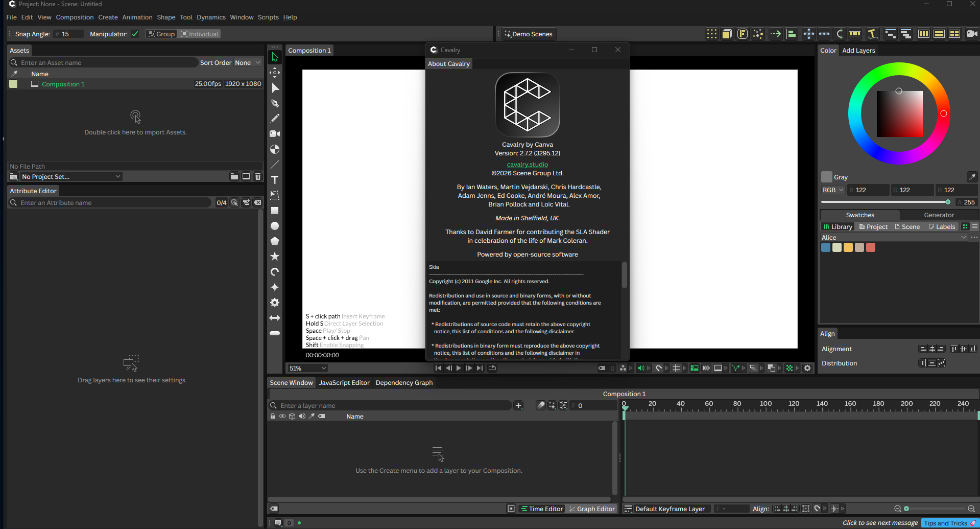The width and height of the screenshot is (980, 529).
Task: Select the arrow Select tool in the vertical toolbar
Action: pos(275,57)
